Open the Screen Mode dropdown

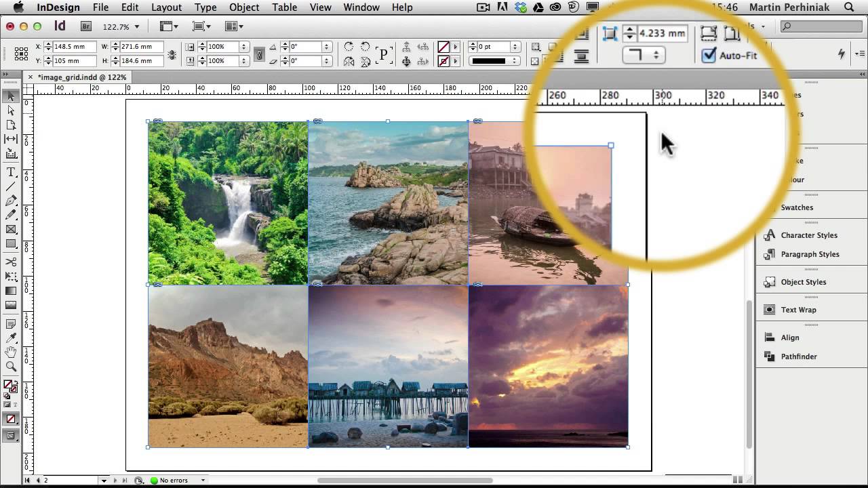(201, 26)
